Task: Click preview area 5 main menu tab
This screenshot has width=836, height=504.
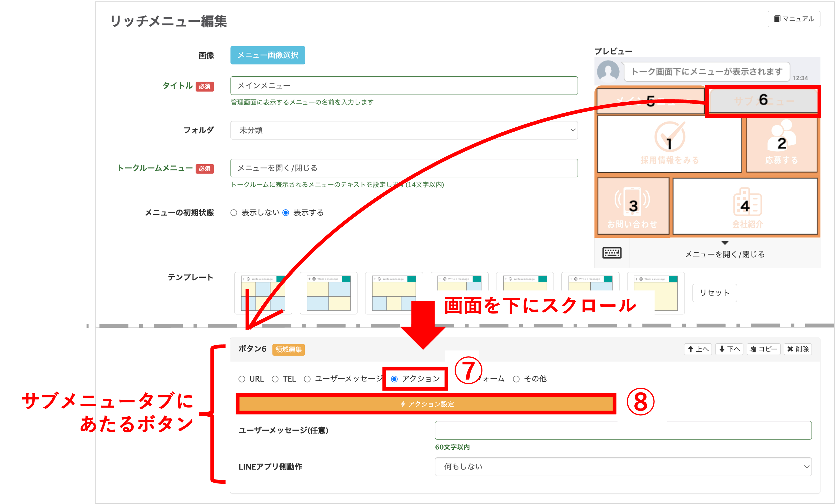Action: [x=650, y=101]
